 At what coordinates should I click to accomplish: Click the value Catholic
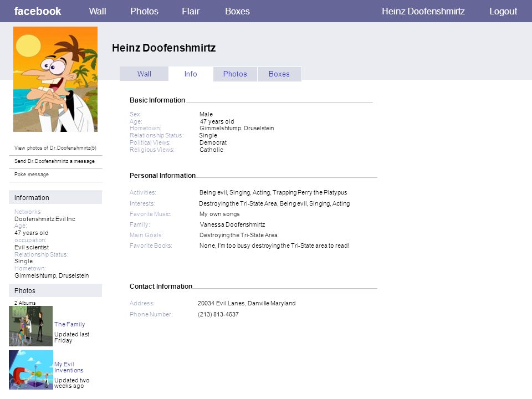pos(211,150)
